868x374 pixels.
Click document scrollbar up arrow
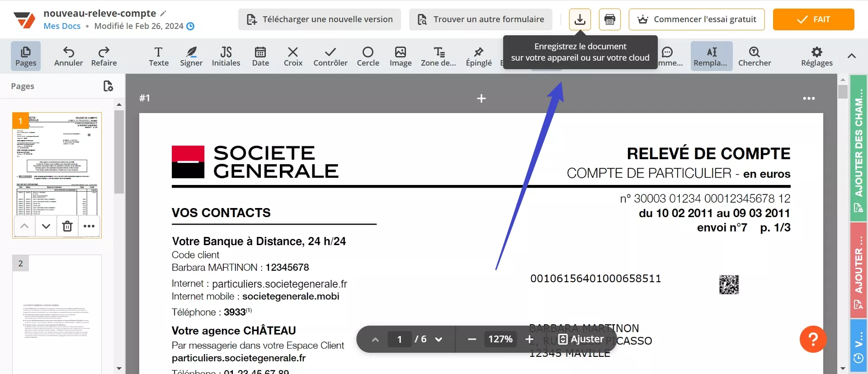pyautogui.click(x=843, y=80)
